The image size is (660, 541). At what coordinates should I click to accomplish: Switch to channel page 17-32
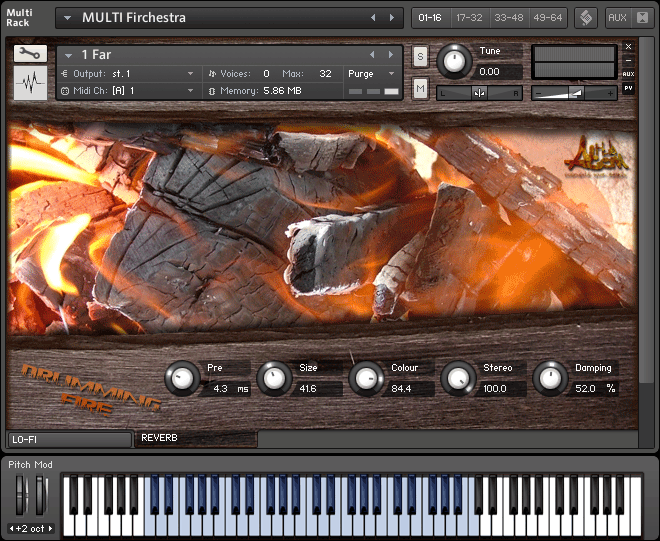(x=469, y=18)
